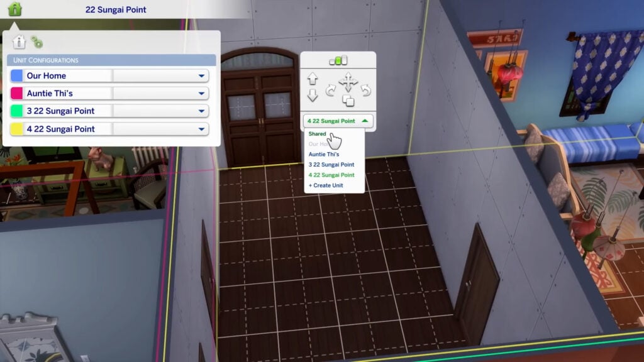Viewport: 644px width, 362px height.
Task: Open dropdown for 3 22 Sungai Point row
Action: click(202, 111)
